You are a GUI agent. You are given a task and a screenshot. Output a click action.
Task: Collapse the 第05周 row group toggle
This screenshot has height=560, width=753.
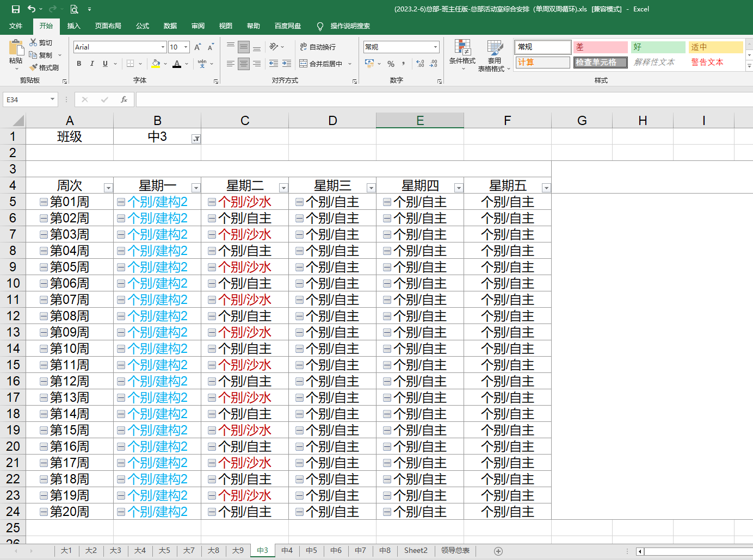44,267
